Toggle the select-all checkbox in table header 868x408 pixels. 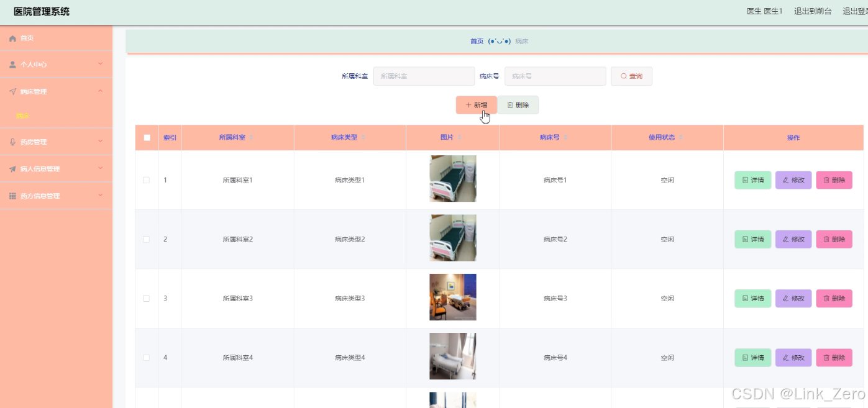pyautogui.click(x=146, y=137)
